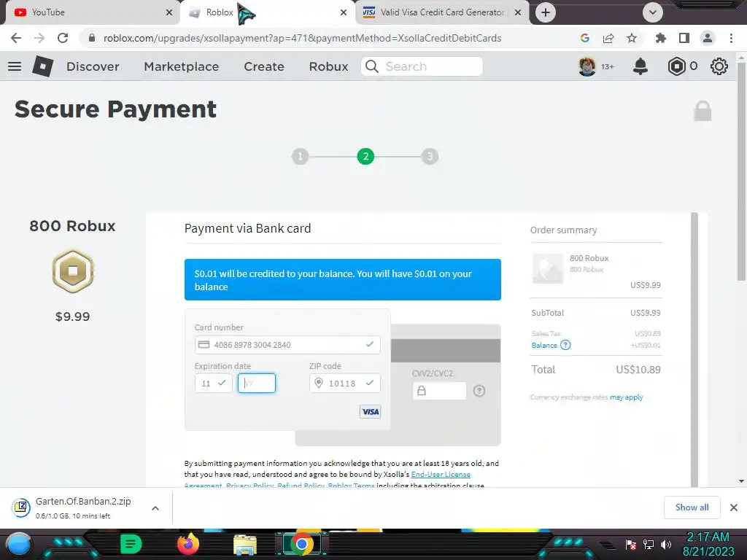Click the Roblox Search field

(x=422, y=66)
